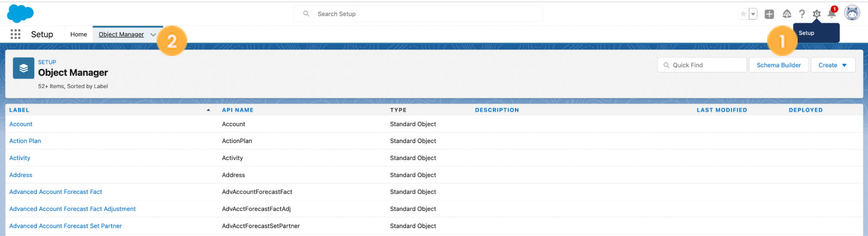The width and height of the screenshot is (868, 236).
Task: Sort by the API NAME column
Action: (238, 110)
